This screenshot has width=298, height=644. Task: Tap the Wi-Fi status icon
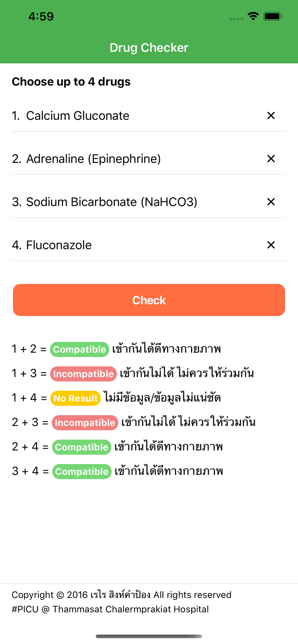click(253, 16)
